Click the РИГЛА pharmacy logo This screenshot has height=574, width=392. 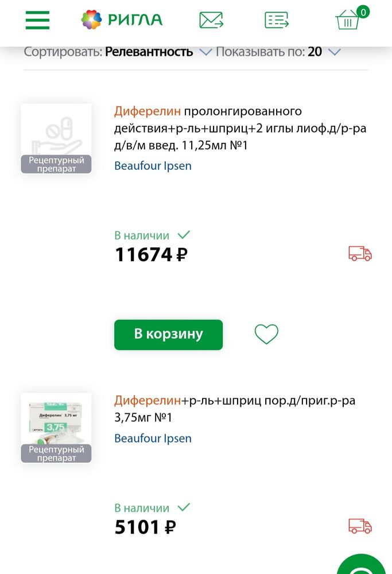tap(121, 19)
